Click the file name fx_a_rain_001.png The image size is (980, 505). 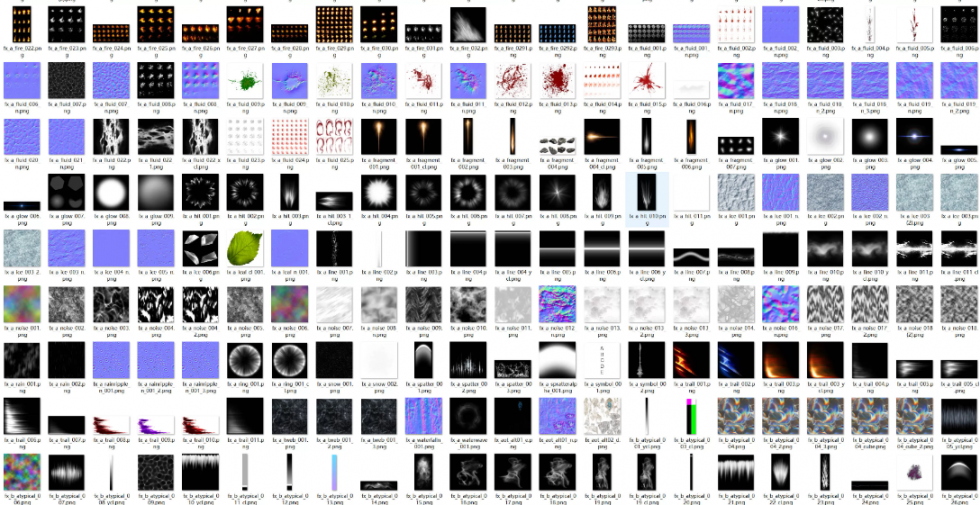point(22,386)
